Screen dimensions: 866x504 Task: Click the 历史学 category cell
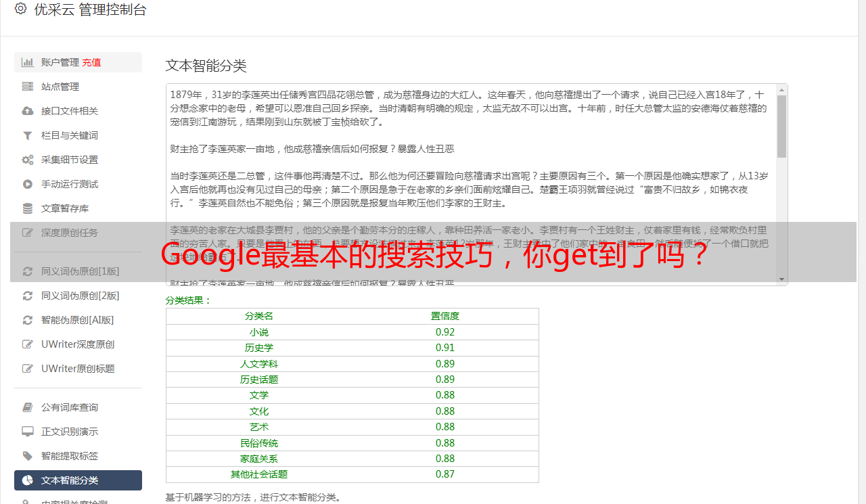pos(259,348)
